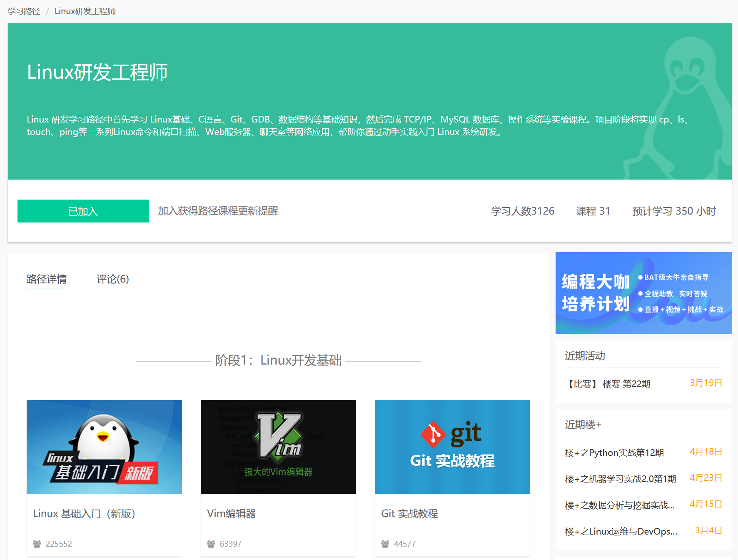Click the learners icon beside 225552

(37, 544)
